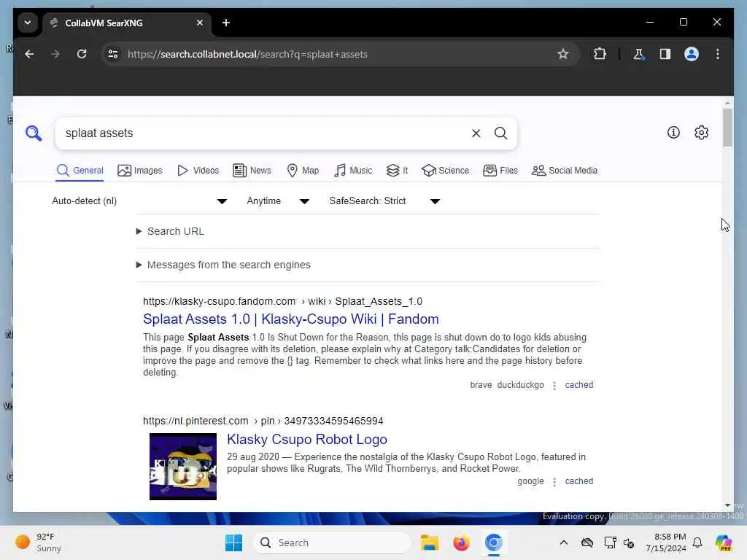Open the Anytime time range dropdown

278,201
